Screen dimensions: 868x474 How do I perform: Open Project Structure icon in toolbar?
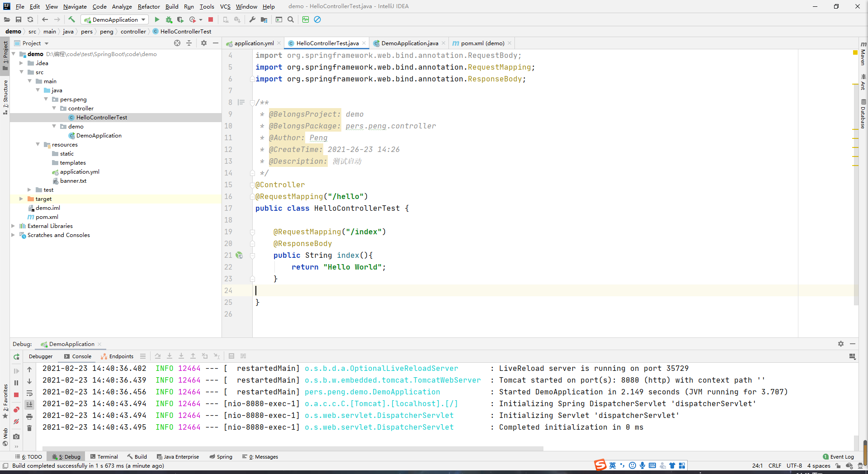point(264,19)
